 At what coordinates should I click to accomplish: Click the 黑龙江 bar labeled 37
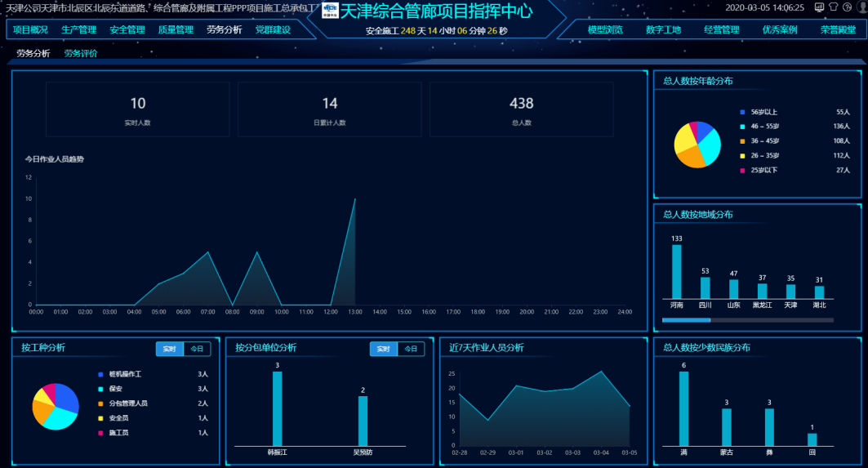(763, 292)
